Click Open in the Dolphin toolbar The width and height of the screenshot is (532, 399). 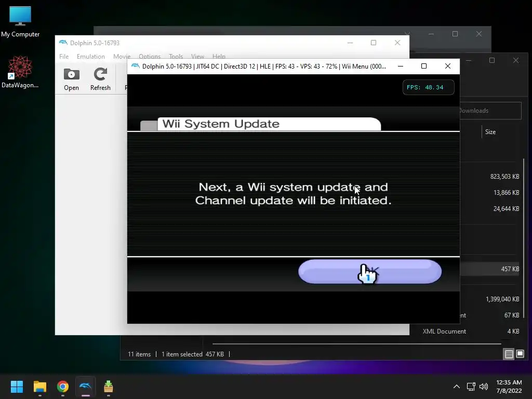point(71,79)
